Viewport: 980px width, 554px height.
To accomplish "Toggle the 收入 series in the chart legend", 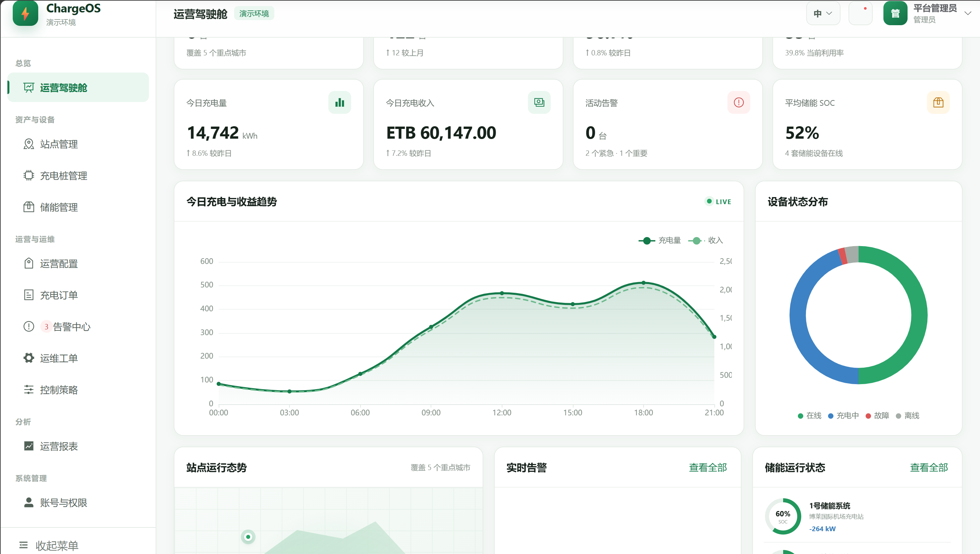I will click(x=705, y=240).
